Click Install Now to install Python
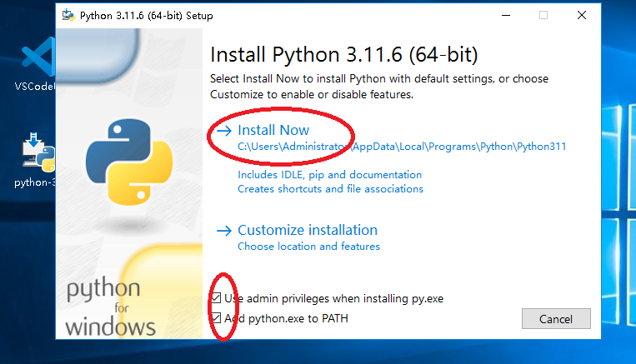This screenshot has width=636, height=364. coord(273,130)
